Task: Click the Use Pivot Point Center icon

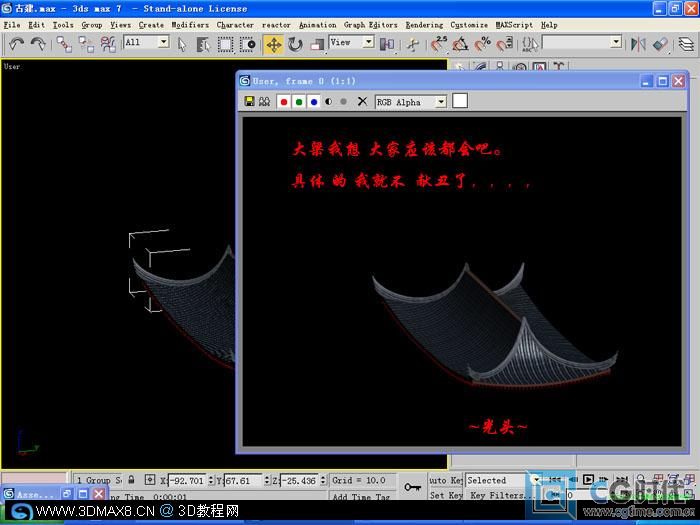Action: click(387, 44)
